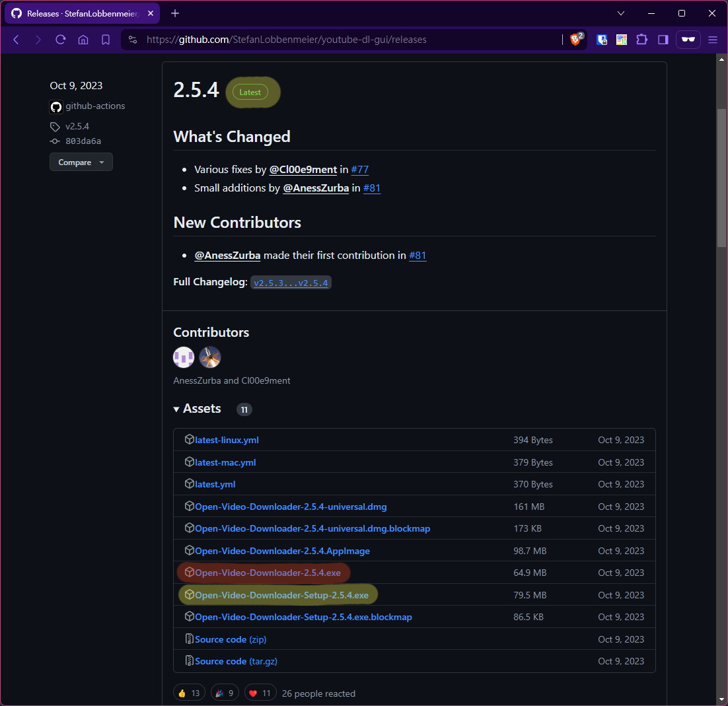Toggle the browser sidebar panel
Screen dimensions: 728x706
(x=663, y=40)
